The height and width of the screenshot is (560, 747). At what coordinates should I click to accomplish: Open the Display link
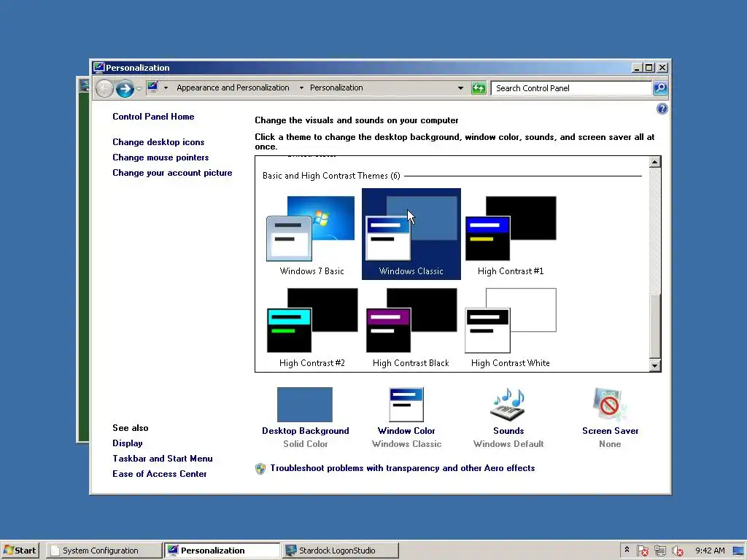coord(128,443)
